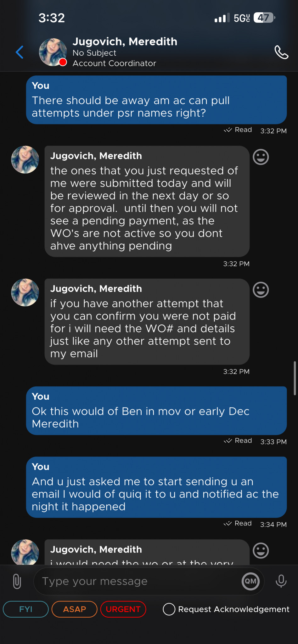
Task: Mark message priority as FYI
Action: click(26, 609)
